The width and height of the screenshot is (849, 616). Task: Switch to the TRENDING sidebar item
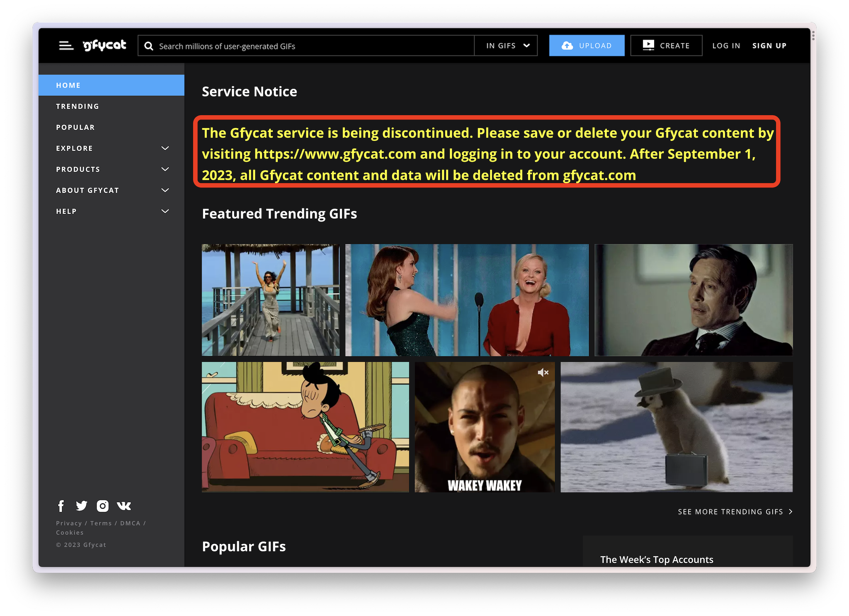[78, 106]
